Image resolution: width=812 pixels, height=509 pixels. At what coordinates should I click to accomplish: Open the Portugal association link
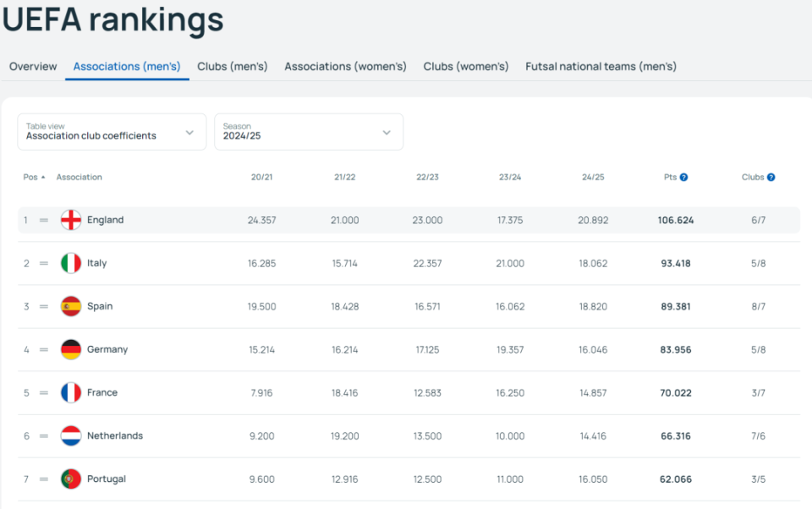[x=107, y=479]
